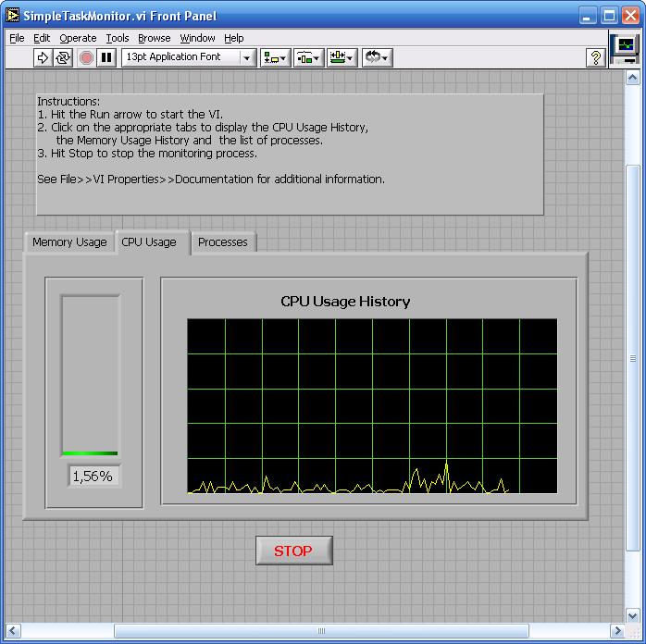Close the SimpleTaskMonitor window
This screenshot has height=644, width=646.
pyautogui.click(x=630, y=16)
